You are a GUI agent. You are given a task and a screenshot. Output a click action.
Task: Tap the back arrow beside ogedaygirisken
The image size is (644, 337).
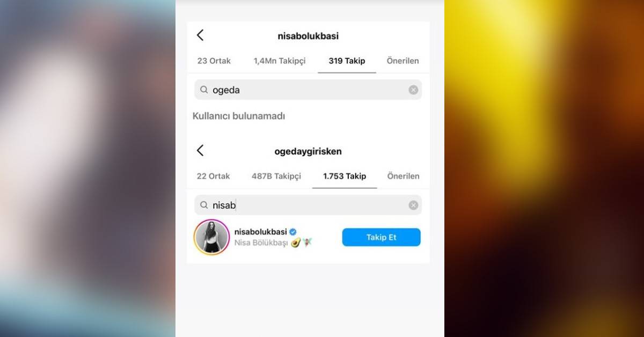(x=200, y=151)
